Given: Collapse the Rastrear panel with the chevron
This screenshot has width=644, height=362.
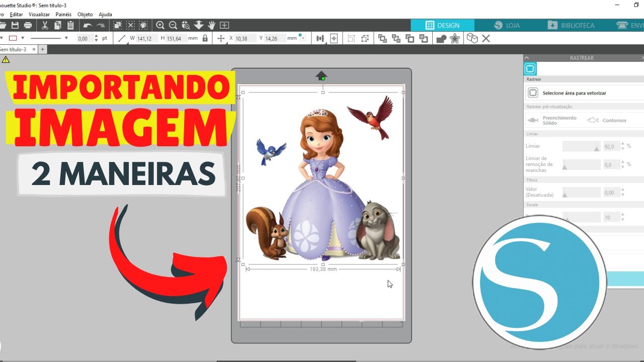Looking at the screenshot, I should [527, 58].
